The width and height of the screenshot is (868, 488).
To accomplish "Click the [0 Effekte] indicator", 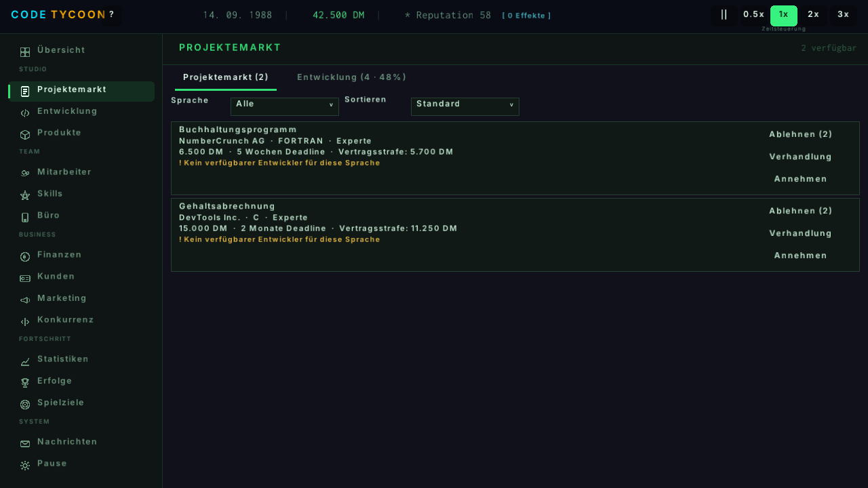I will point(526,16).
